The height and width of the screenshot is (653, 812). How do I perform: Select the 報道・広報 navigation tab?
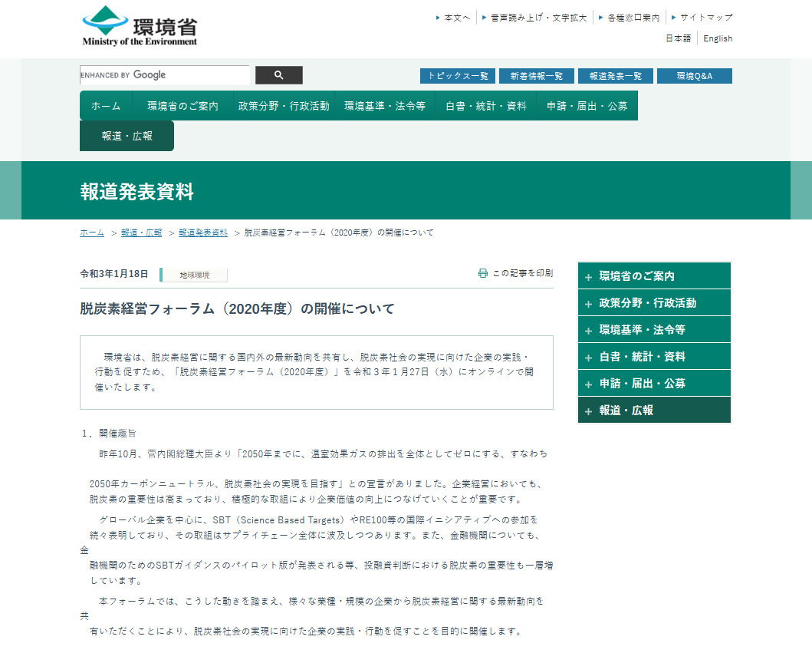click(127, 135)
